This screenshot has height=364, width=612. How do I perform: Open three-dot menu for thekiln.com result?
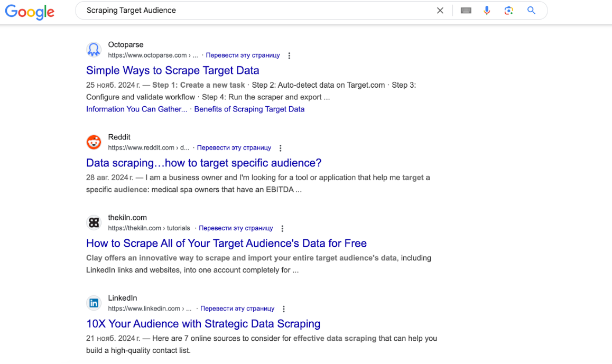(282, 228)
